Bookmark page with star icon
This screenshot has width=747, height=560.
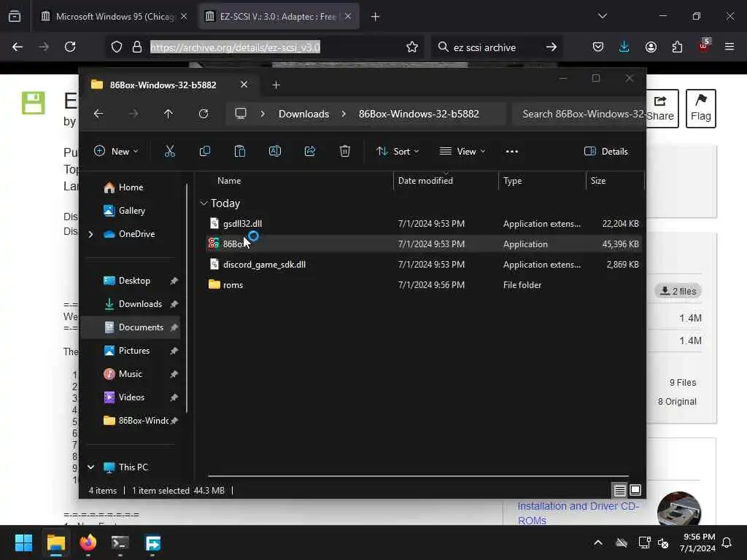point(412,47)
